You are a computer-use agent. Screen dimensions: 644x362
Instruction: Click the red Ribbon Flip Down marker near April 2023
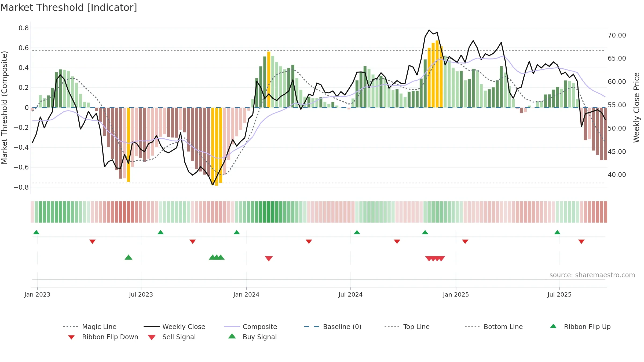92,242
